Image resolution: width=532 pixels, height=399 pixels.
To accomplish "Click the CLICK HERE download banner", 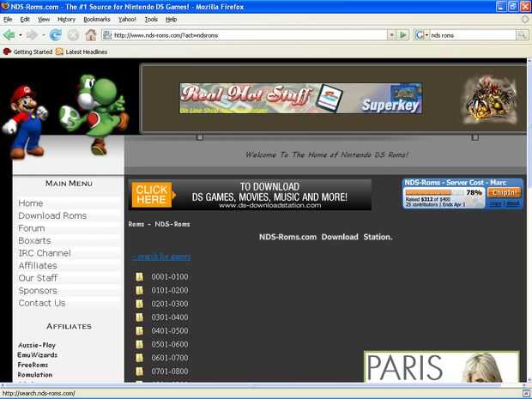I will [x=250, y=195].
